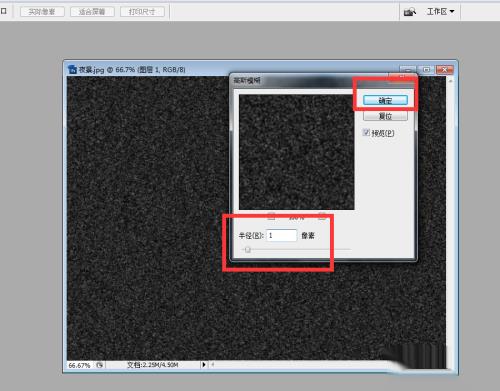Maximize the document window

tap(426, 69)
